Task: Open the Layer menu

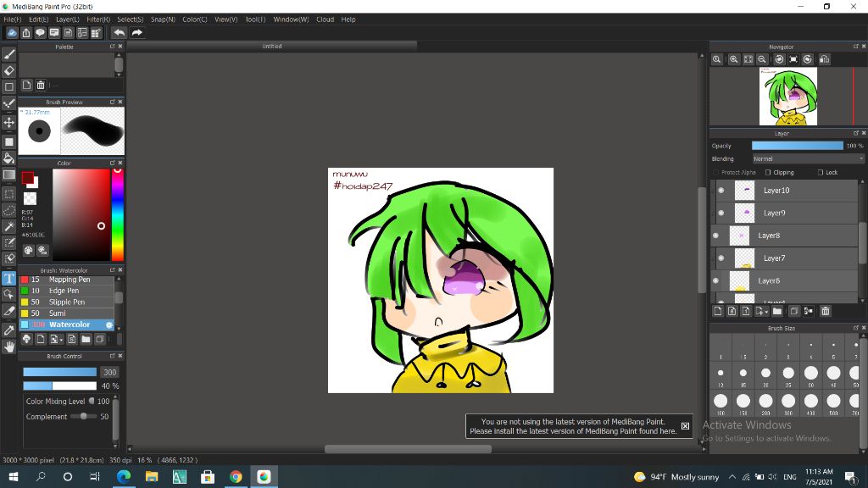Action: tap(68, 19)
